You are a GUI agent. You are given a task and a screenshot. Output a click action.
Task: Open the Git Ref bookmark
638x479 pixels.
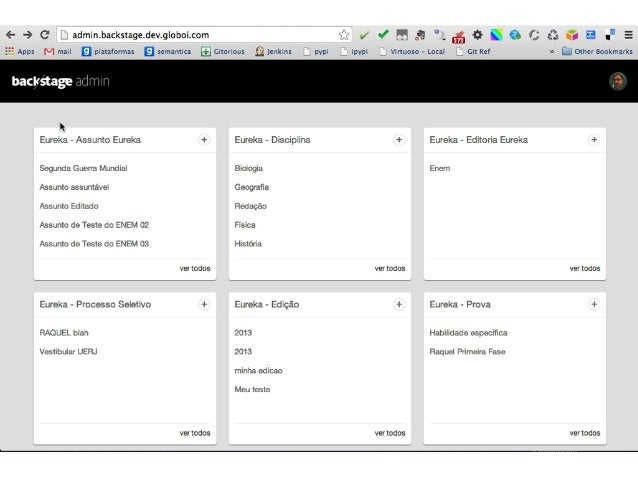point(473,52)
